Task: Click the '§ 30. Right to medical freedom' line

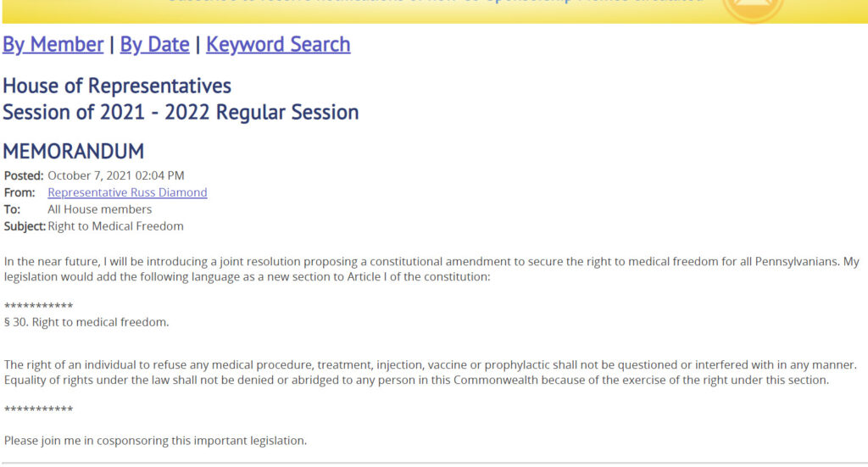Action: [x=86, y=322]
